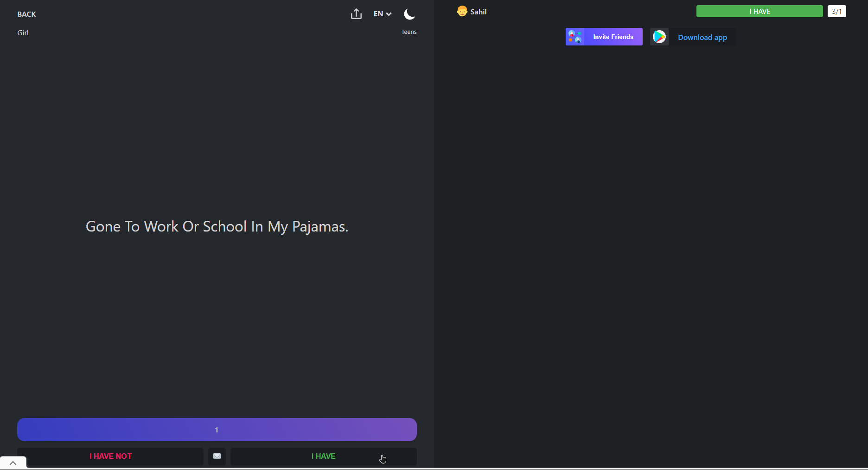Screen dimensions: 868x470
Task: Go back using the BACK button
Action: (26, 14)
